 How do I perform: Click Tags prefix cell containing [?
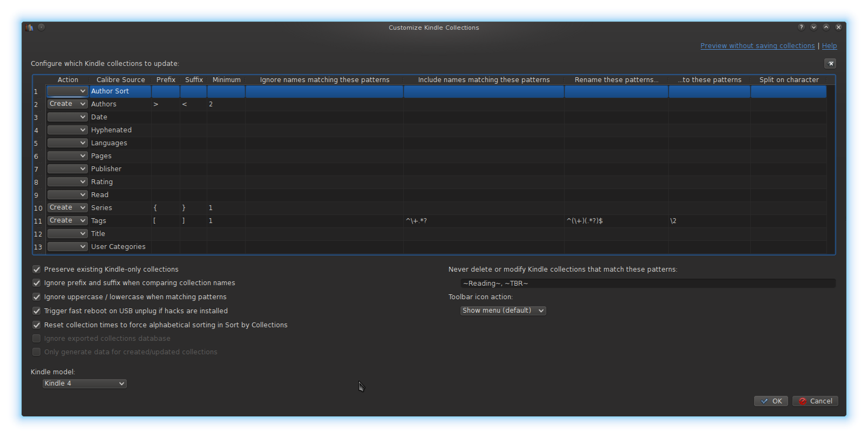tap(166, 221)
